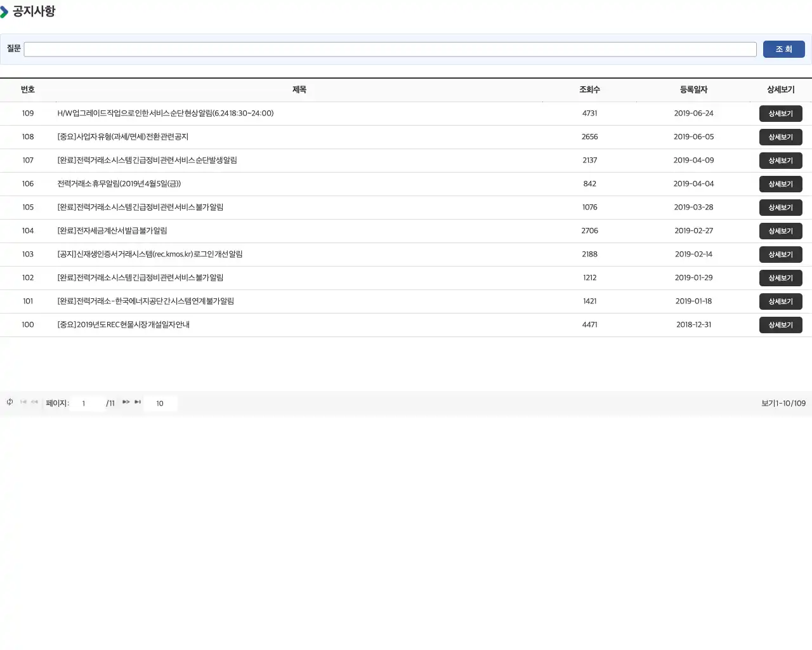This screenshot has height=650, width=812.
Task: Open 상세보기 for notice 109
Action: tap(780, 114)
